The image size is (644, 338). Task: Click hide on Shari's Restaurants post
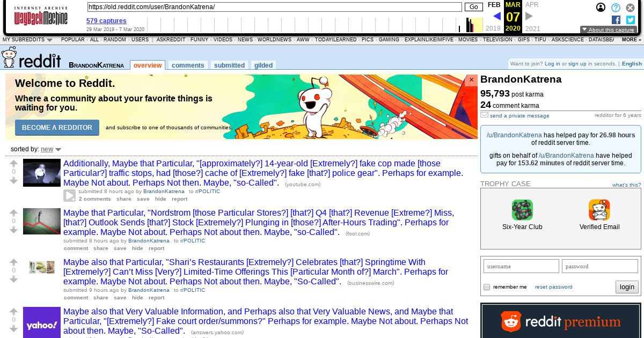coord(137,298)
